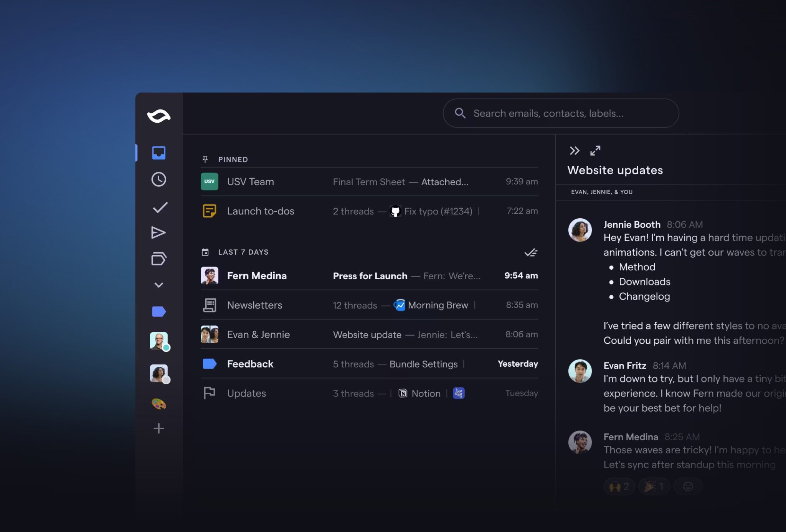This screenshot has width=786, height=532.
Task: Toggle the calendar icon next to LAST 7 DAYS
Action: [205, 252]
